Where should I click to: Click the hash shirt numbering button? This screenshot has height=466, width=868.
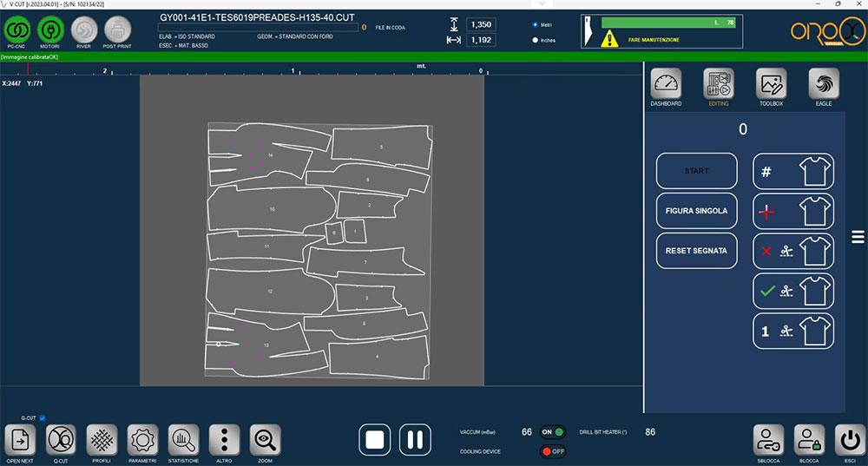pos(793,171)
